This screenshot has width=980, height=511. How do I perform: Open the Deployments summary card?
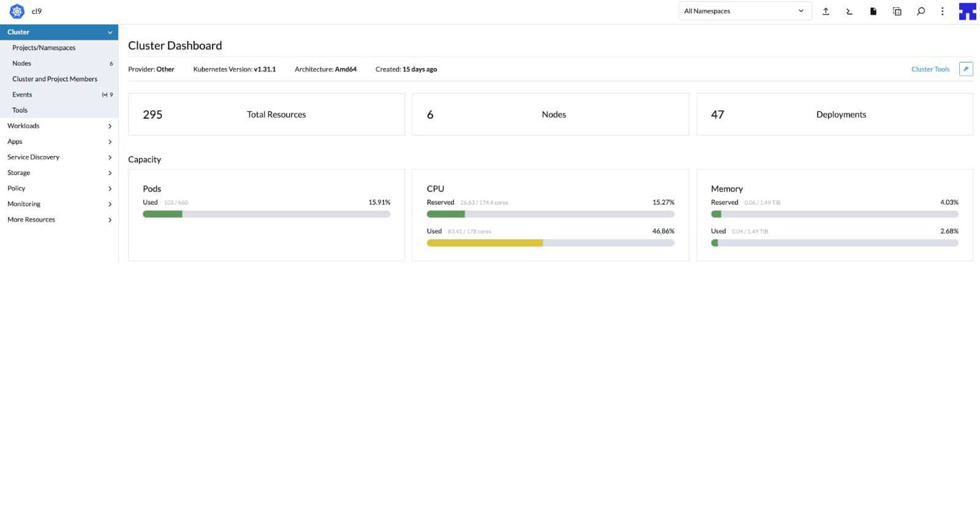pyautogui.click(x=834, y=114)
